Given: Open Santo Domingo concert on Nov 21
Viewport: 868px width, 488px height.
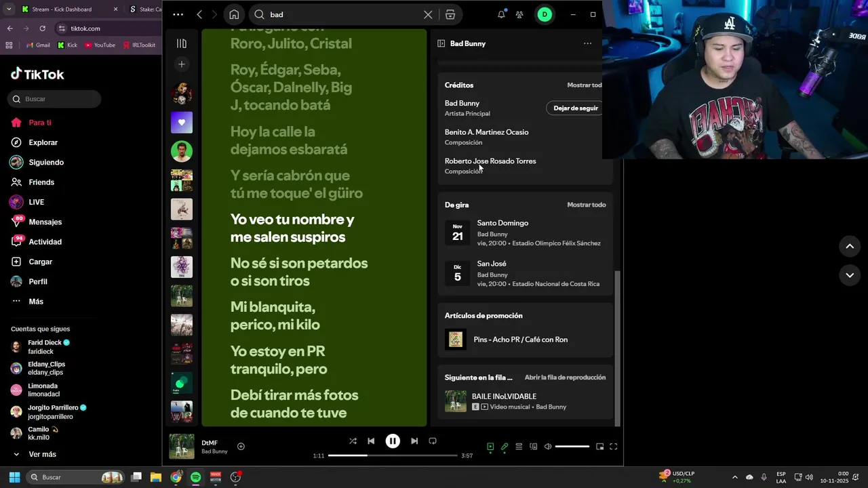Looking at the screenshot, I should pos(526,232).
